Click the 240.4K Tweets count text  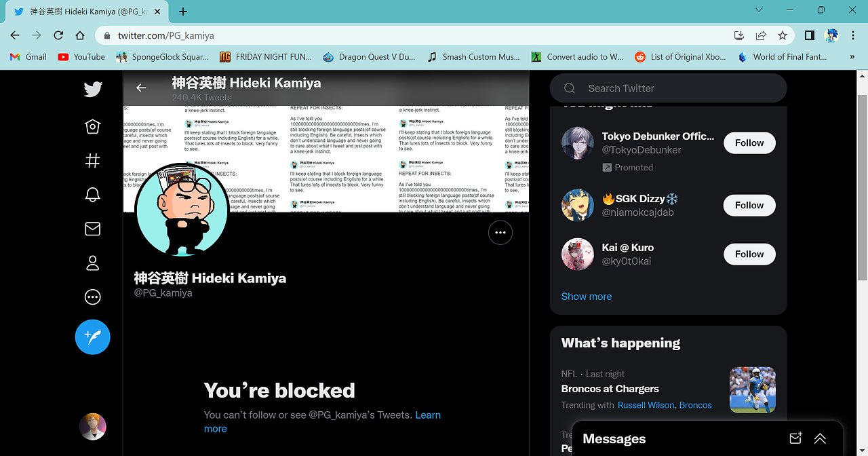point(201,98)
